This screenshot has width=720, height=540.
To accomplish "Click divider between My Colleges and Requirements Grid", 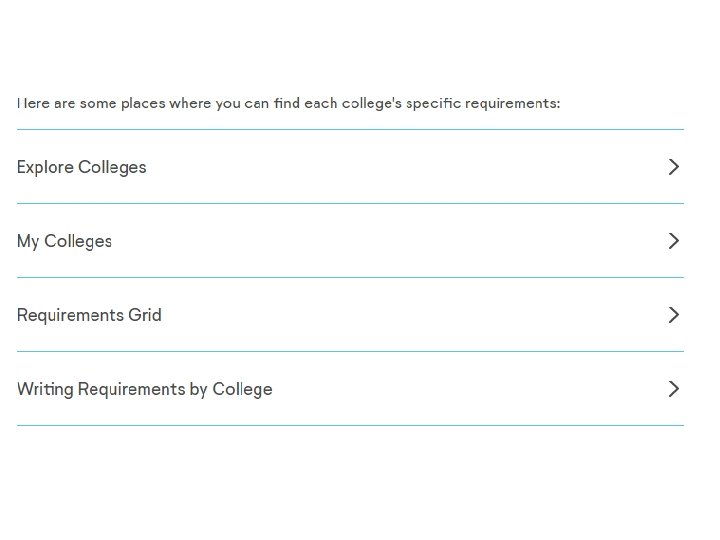I will 350,277.
